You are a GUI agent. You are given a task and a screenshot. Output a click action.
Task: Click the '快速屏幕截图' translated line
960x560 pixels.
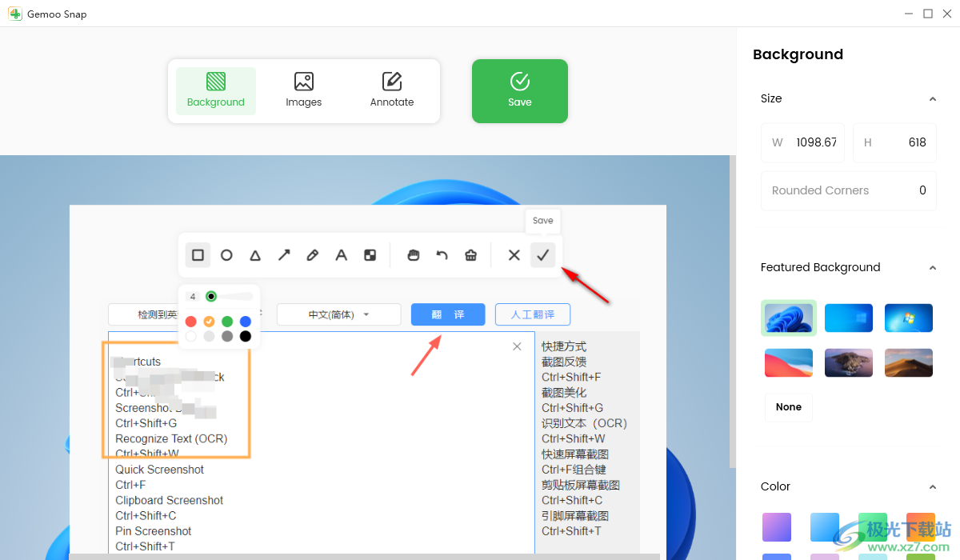point(575,454)
